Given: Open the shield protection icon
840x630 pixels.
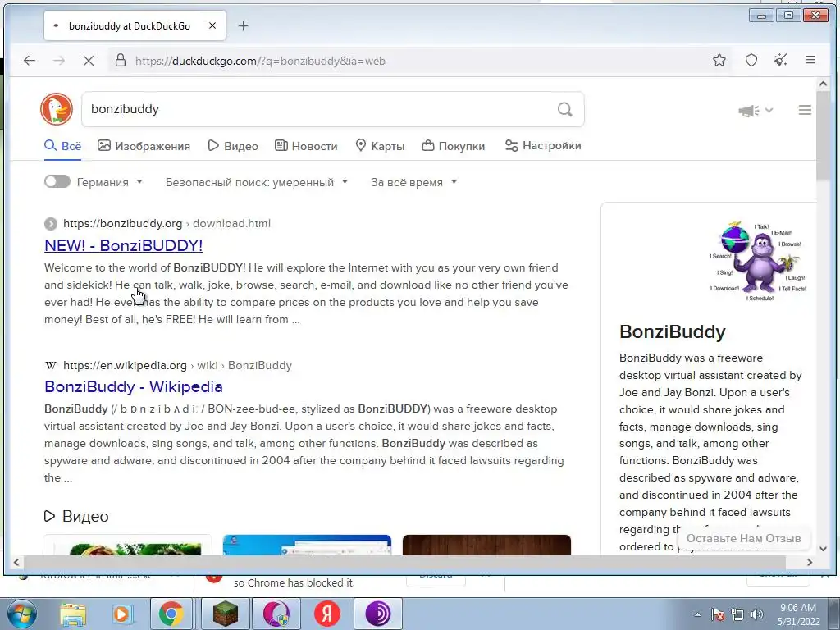Looking at the screenshot, I should pos(751,60).
